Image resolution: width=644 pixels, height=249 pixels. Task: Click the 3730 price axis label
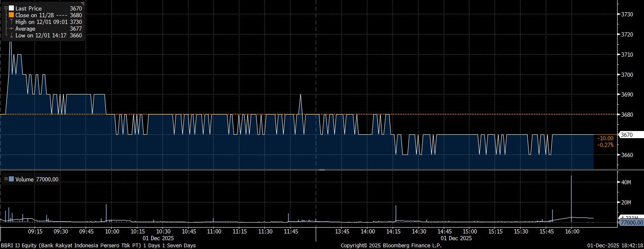click(x=627, y=14)
